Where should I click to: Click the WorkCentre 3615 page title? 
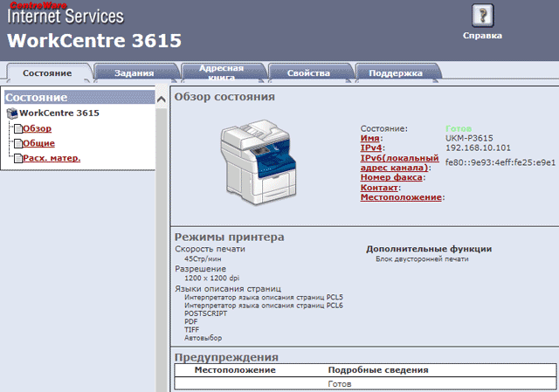pyautogui.click(x=94, y=41)
